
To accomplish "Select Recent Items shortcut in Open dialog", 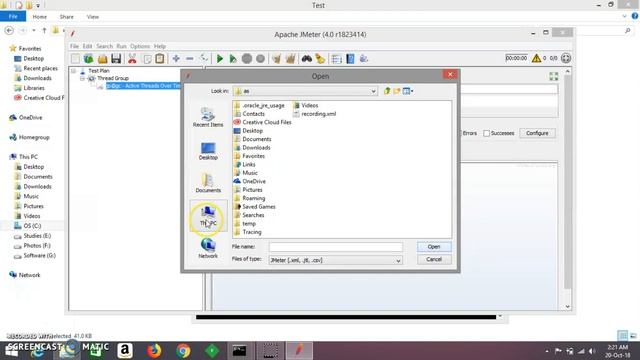I will [208, 117].
